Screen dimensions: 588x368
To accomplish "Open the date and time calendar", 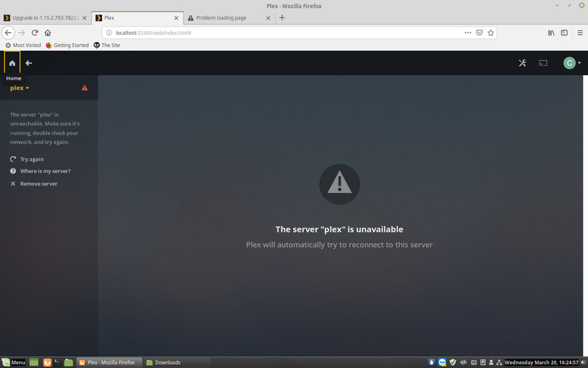I will 541,362.
